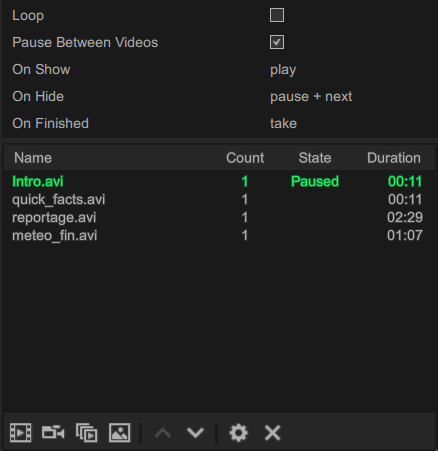Move selected item up with arrow
The image size is (438, 451).
pos(163,433)
